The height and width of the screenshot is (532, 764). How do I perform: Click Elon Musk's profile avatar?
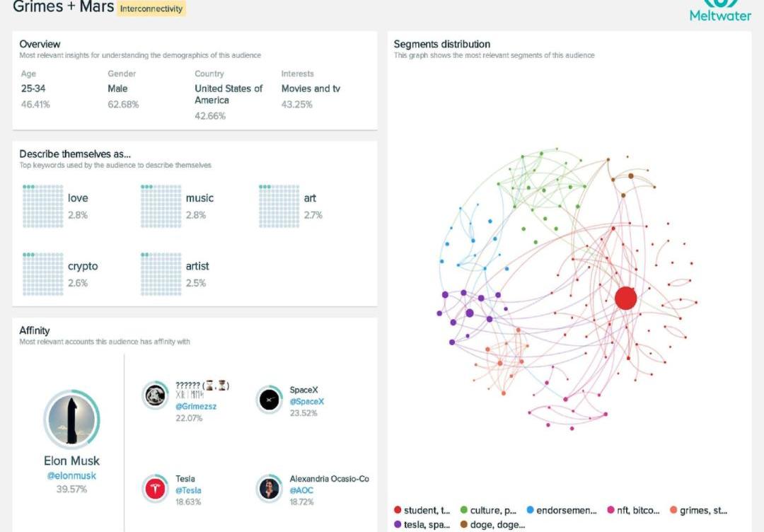pos(71,420)
